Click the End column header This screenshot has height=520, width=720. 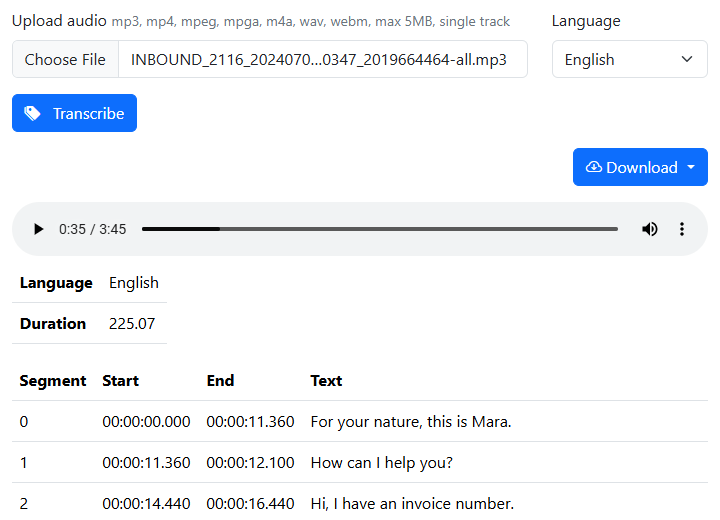pos(220,380)
